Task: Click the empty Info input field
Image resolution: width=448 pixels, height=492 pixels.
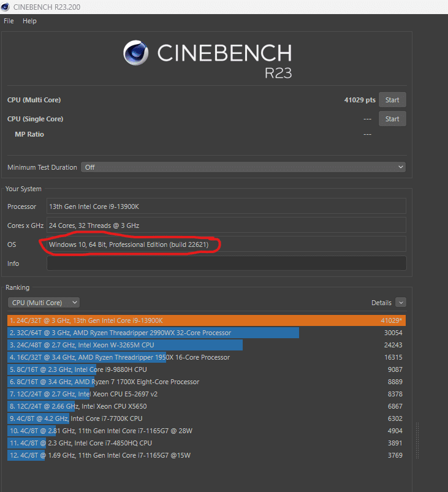Action: click(226, 263)
